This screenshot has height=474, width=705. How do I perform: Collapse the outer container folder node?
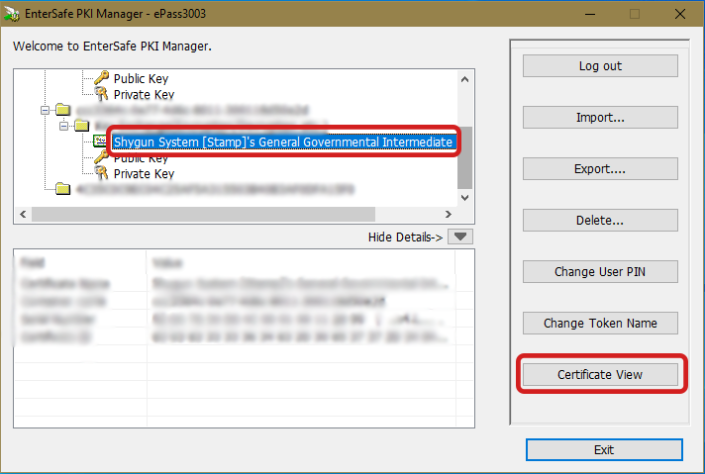(x=43, y=110)
